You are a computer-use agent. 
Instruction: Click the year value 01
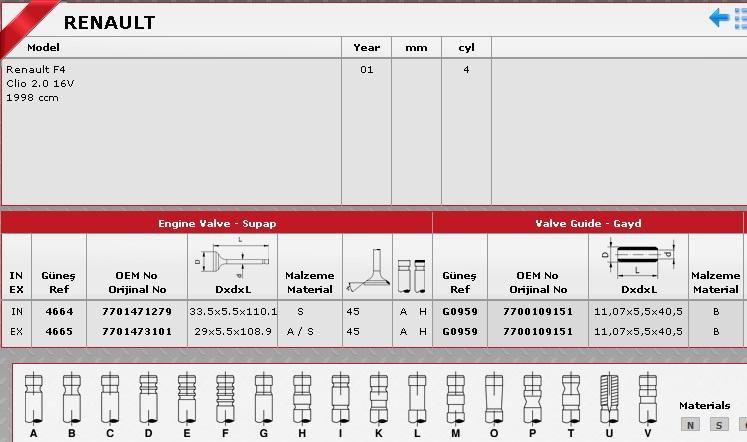click(366, 70)
